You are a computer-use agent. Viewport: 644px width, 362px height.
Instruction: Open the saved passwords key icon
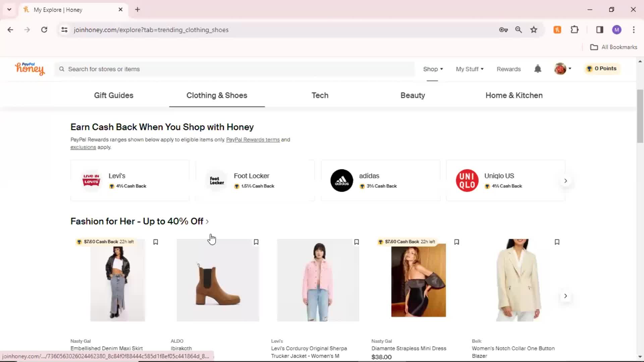[503, 29]
